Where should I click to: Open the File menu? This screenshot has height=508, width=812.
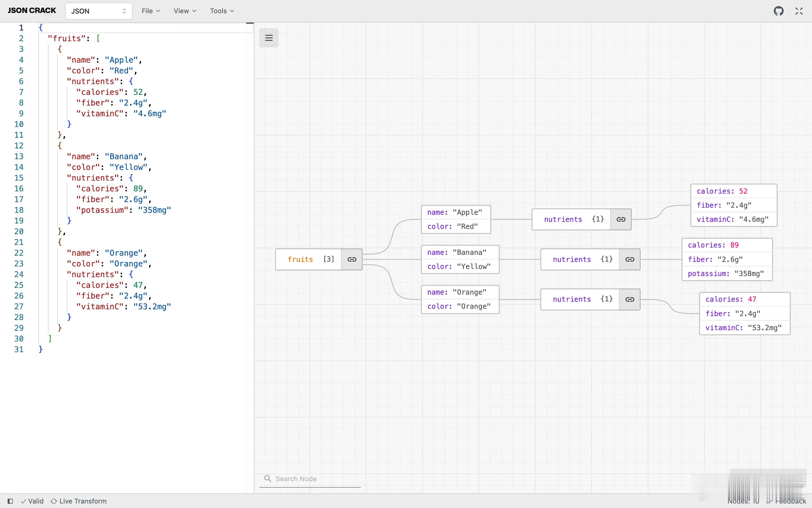pos(151,11)
